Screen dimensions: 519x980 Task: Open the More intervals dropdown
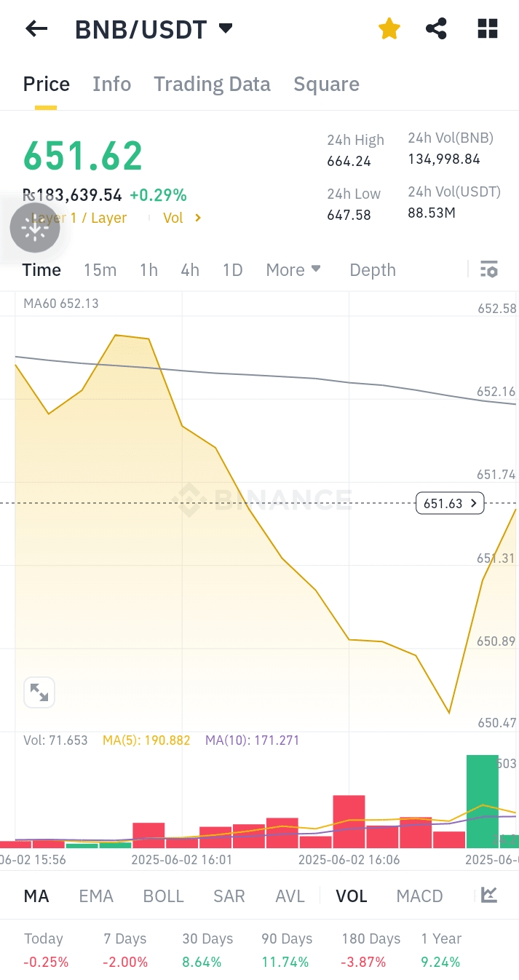pyautogui.click(x=293, y=270)
